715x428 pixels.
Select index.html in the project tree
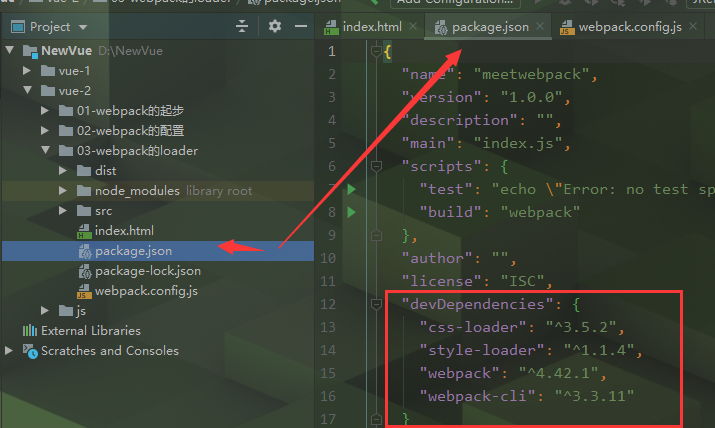[x=158, y=231]
